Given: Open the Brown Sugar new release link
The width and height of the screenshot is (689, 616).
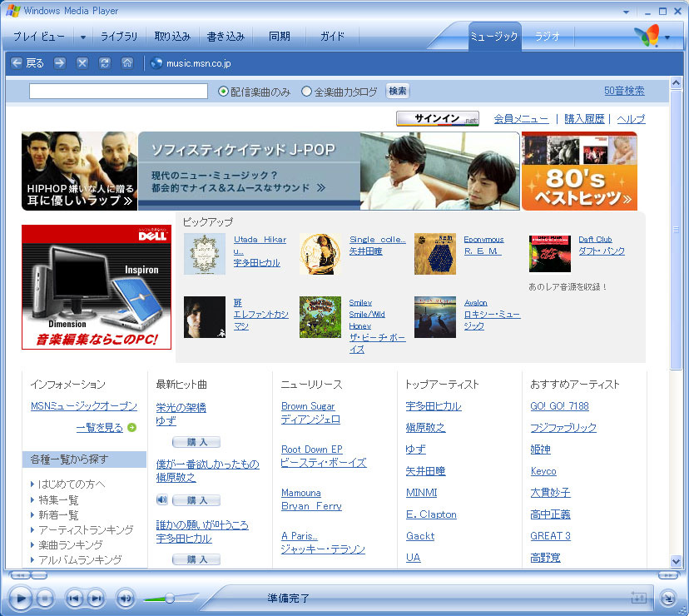Looking at the screenshot, I should click(x=308, y=406).
